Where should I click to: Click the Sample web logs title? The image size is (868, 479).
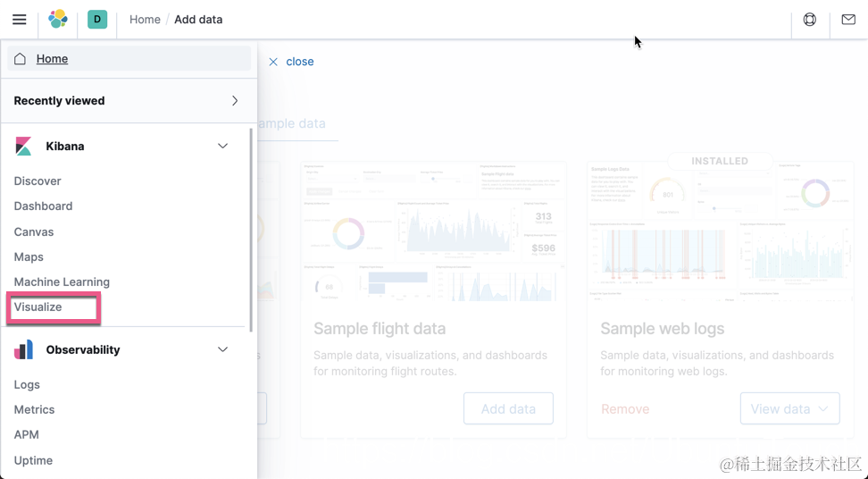coord(662,328)
